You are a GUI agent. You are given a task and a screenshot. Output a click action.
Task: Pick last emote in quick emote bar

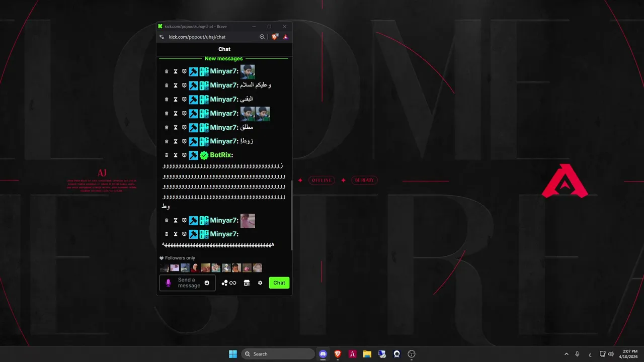(x=258, y=268)
